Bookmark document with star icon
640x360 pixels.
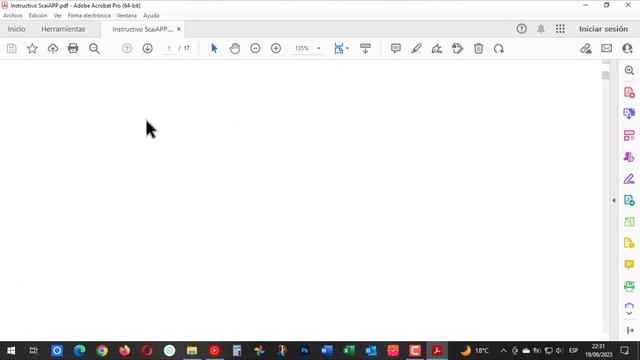pos(32,49)
